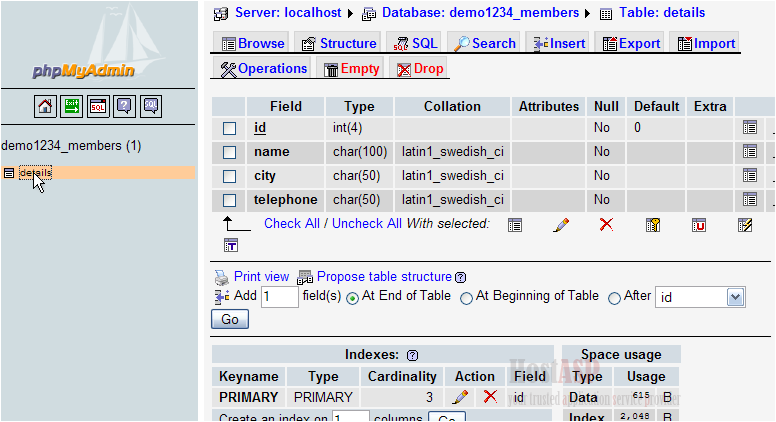776x422 pixels.
Task: Click the Create an index columns input
Action: tap(351, 417)
